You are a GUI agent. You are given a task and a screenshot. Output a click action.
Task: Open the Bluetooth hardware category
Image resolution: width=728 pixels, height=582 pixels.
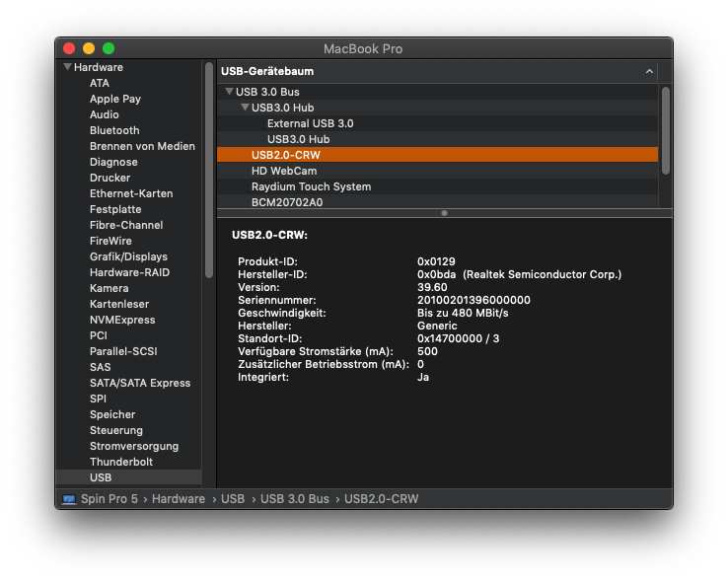[114, 130]
